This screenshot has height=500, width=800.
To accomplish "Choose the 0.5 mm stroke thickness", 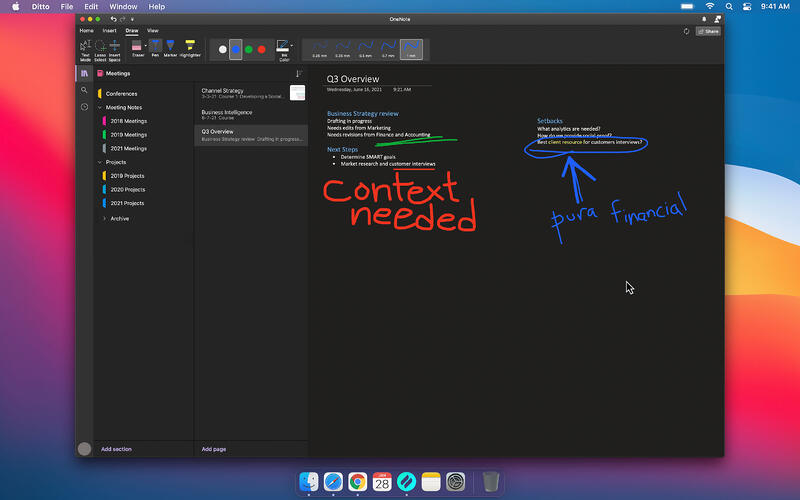I will coord(365,49).
